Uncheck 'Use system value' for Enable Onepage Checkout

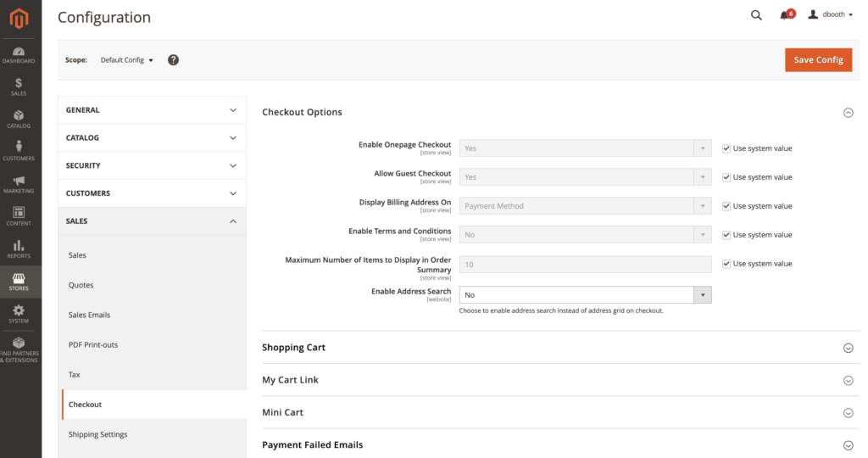point(726,148)
